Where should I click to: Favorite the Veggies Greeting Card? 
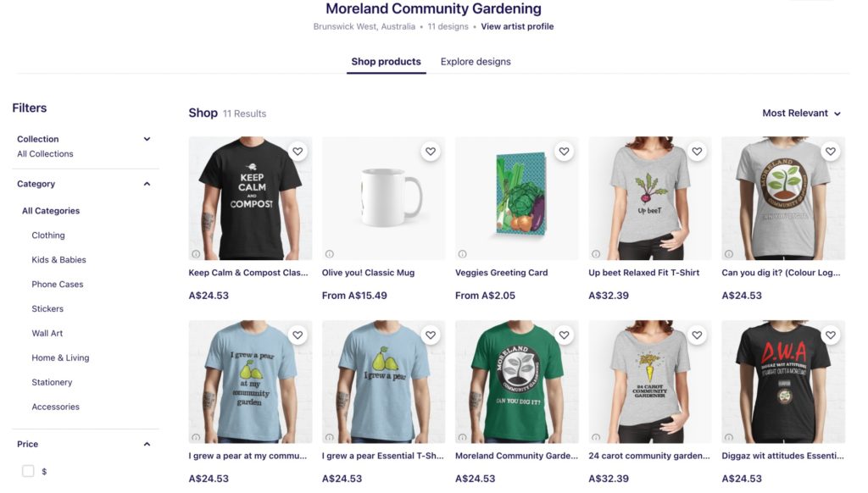564,151
